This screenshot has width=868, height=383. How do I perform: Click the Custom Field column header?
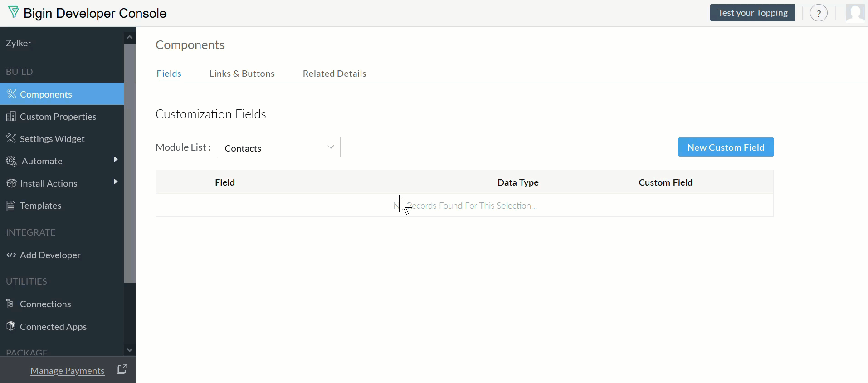(665, 182)
